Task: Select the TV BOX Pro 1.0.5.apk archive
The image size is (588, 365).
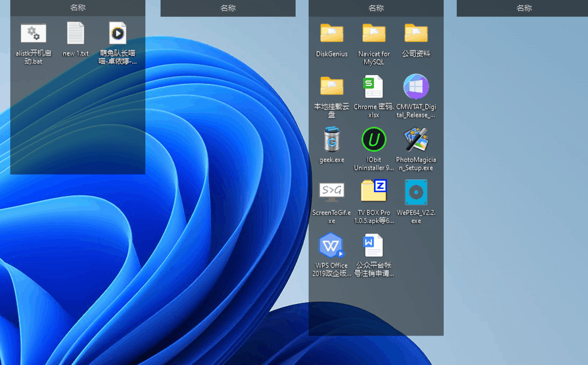Action: click(x=374, y=190)
